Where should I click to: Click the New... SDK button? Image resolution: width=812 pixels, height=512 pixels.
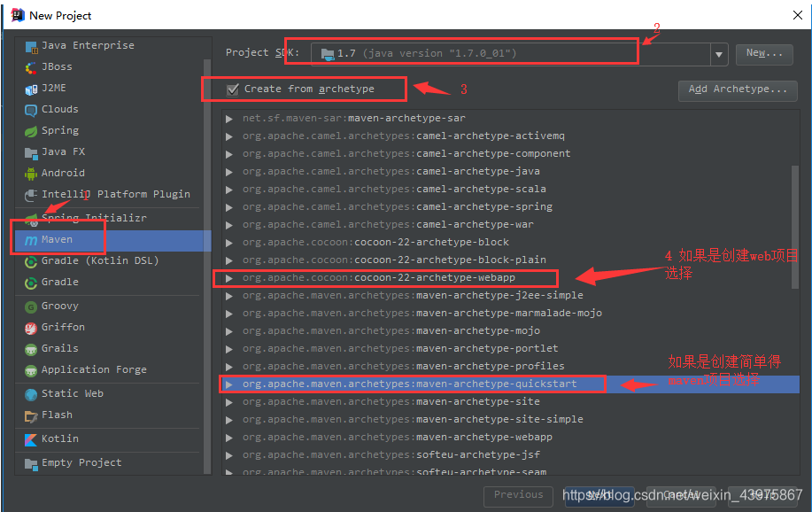tap(764, 54)
